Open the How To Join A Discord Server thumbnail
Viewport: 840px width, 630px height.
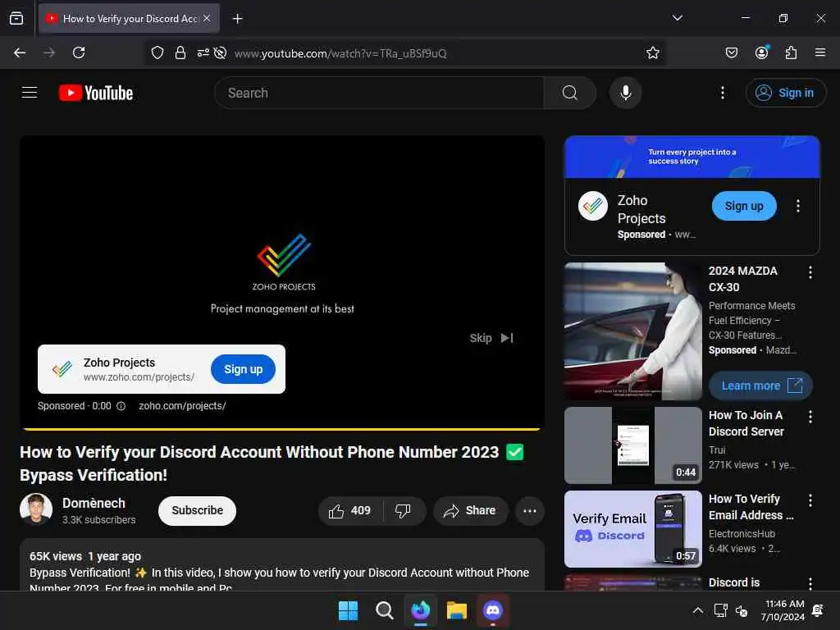(633, 445)
